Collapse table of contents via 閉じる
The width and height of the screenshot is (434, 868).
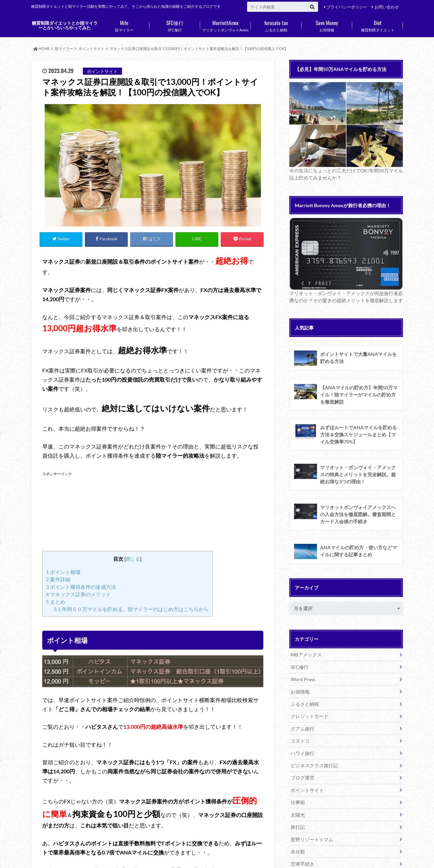[133, 559]
